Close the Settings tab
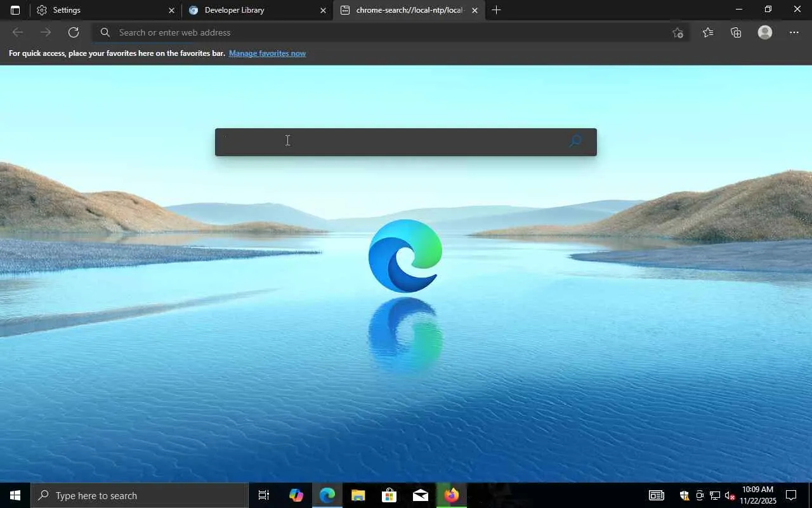This screenshot has width=812, height=508. click(x=171, y=10)
